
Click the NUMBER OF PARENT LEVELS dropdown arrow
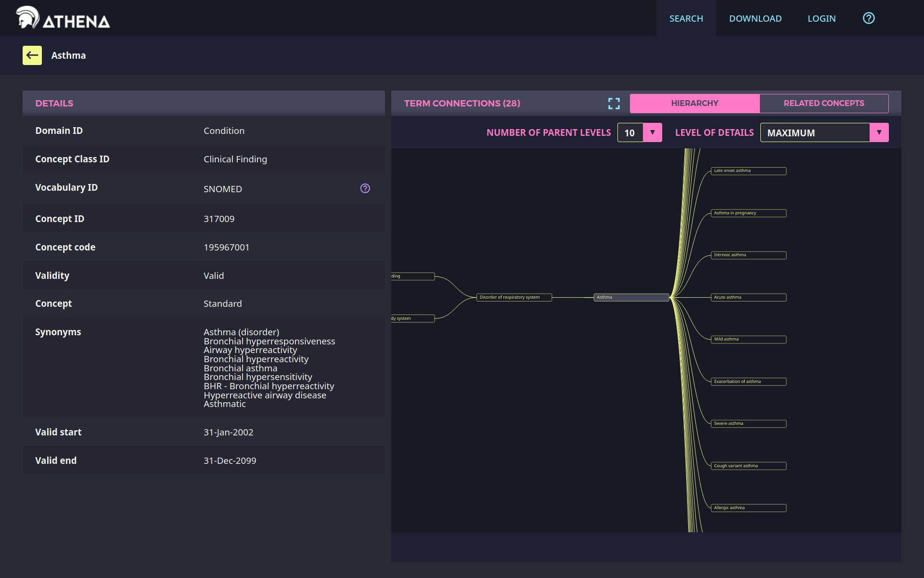click(x=653, y=132)
